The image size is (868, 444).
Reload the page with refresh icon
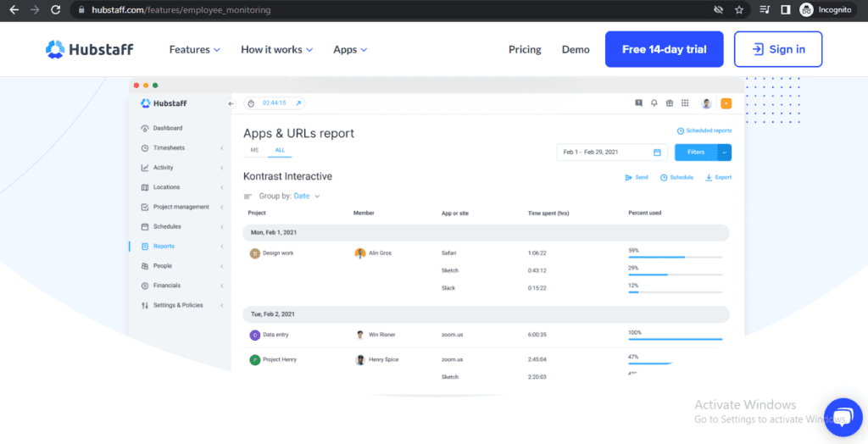coord(55,9)
